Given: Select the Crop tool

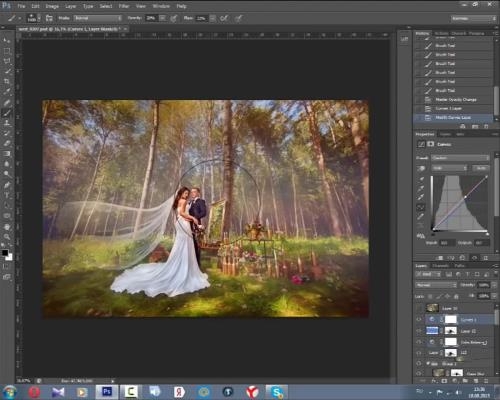Looking at the screenshot, I should 7,81.
